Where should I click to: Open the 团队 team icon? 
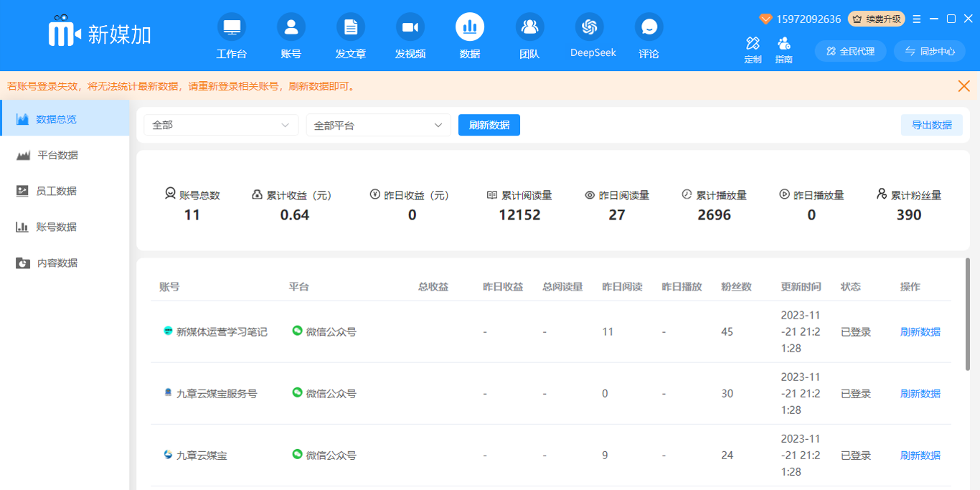coord(529,28)
